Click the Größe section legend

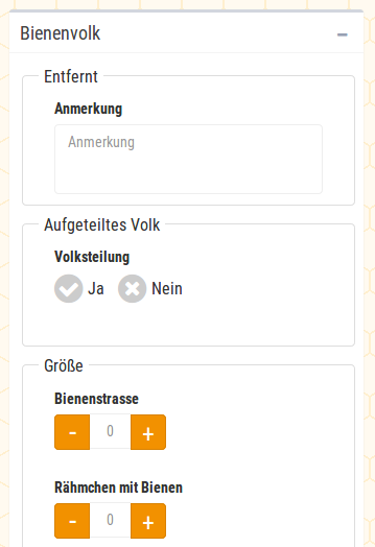(x=63, y=366)
